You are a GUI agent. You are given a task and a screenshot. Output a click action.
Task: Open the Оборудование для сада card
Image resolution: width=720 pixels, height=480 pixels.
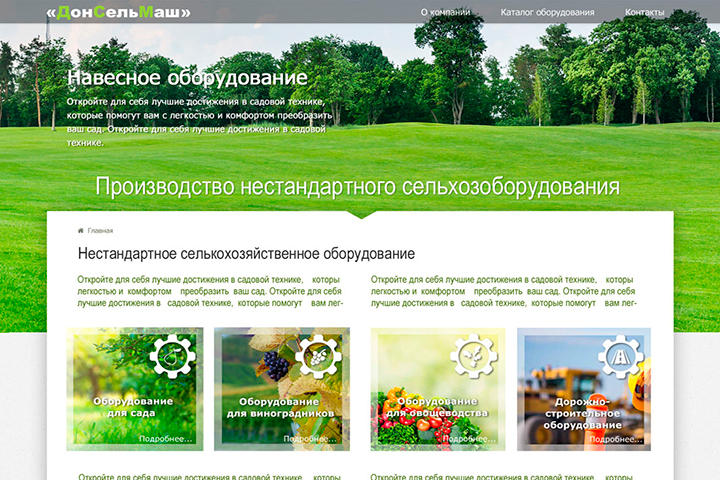tap(135, 389)
